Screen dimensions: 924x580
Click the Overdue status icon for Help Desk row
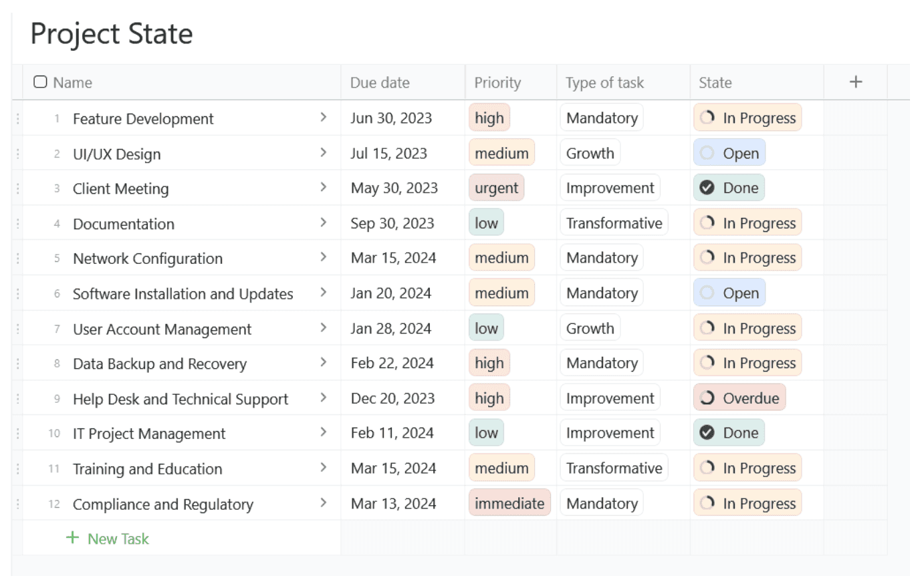pos(707,398)
